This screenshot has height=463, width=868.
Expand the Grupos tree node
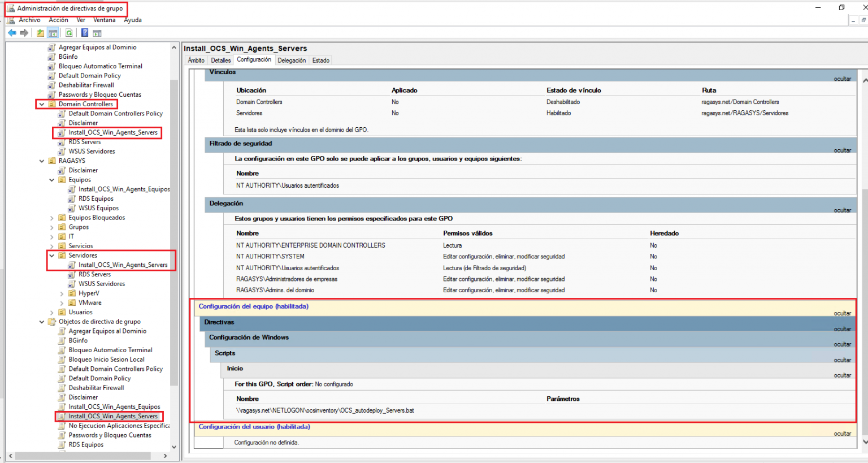point(51,227)
